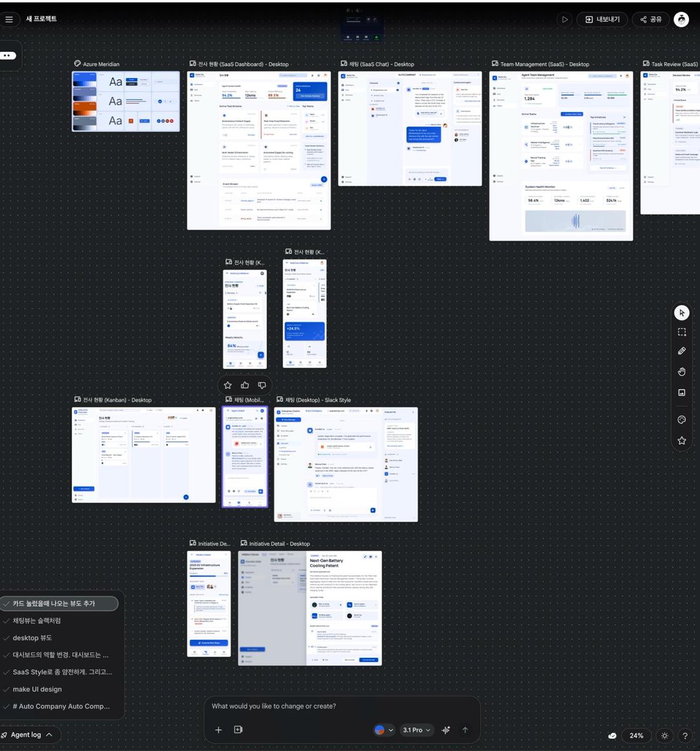Click the ellipsis pill on the left edge
The image size is (700, 751).
(x=8, y=56)
